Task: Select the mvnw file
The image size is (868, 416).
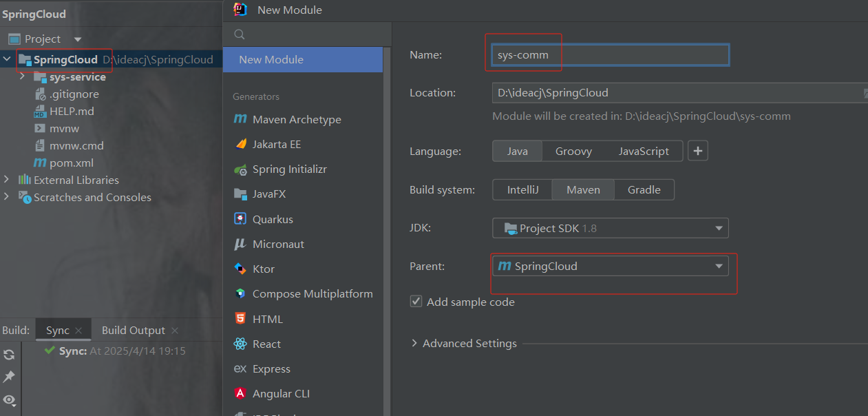Action: (56, 128)
